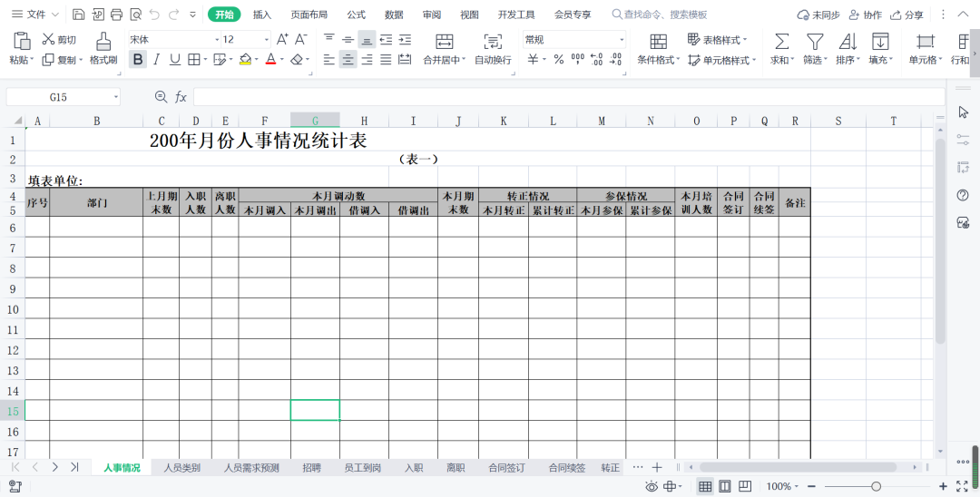
Task: Click the Insert Function fx icon
Action: click(181, 97)
